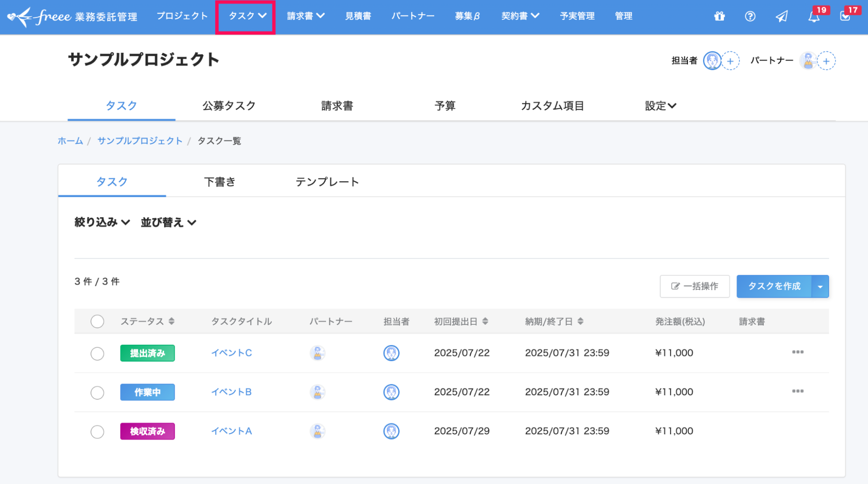The width and height of the screenshot is (868, 484).
Task: Expand the 契約書 menu in the top navigation
Action: pyautogui.click(x=520, y=16)
